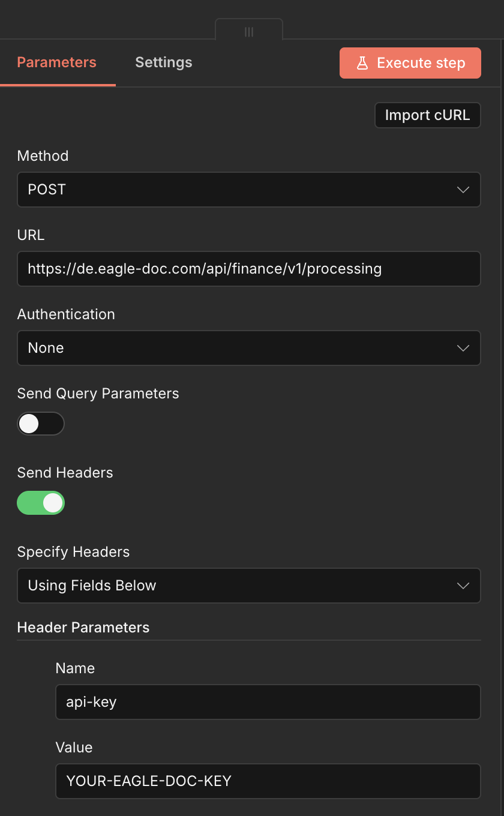Click the URL field containing the eagle-doc endpoint
This screenshot has height=816, width=504.
[249, 269]
